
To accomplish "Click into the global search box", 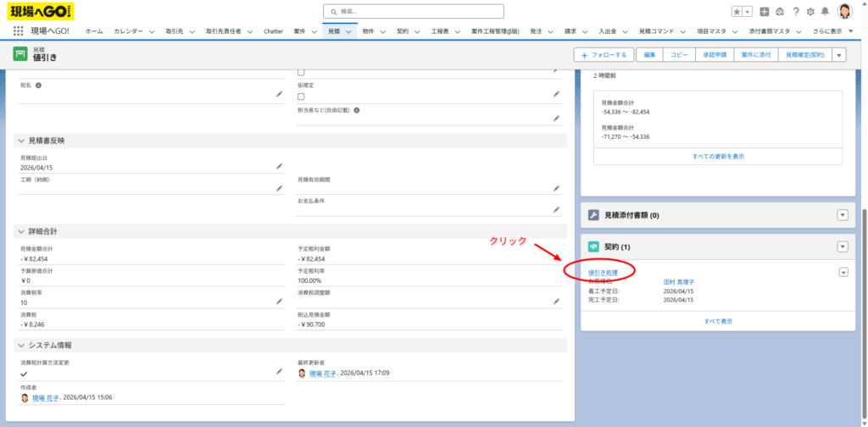I will coord(413,11).
